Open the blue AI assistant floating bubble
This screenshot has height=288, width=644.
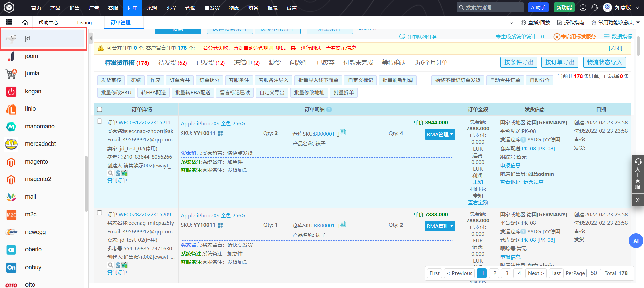(x=636, y=241)
